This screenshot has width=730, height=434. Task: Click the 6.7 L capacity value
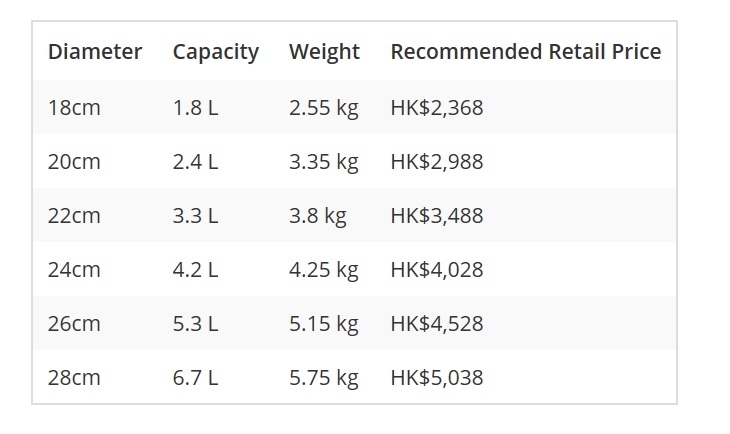point(195,378)
